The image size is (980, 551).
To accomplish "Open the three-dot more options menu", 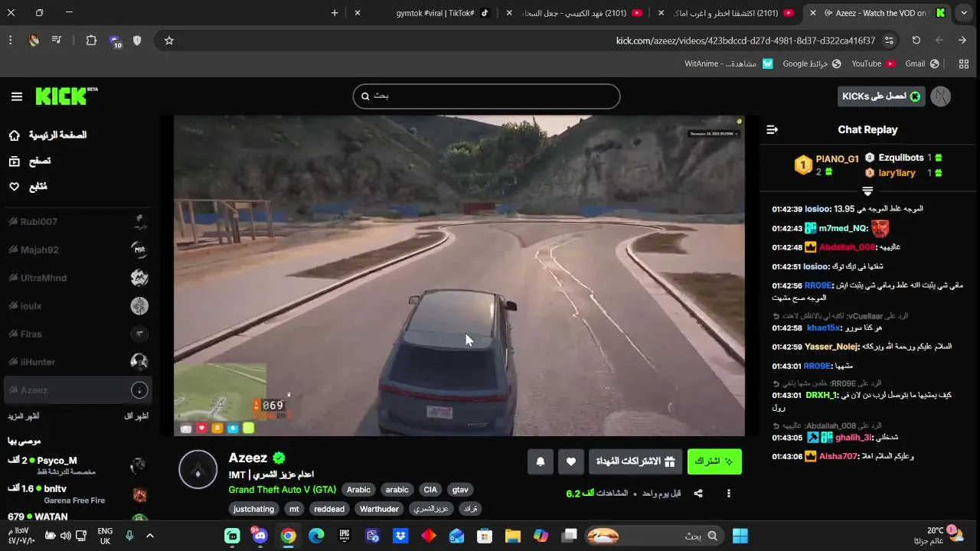I will click(728, 494).
